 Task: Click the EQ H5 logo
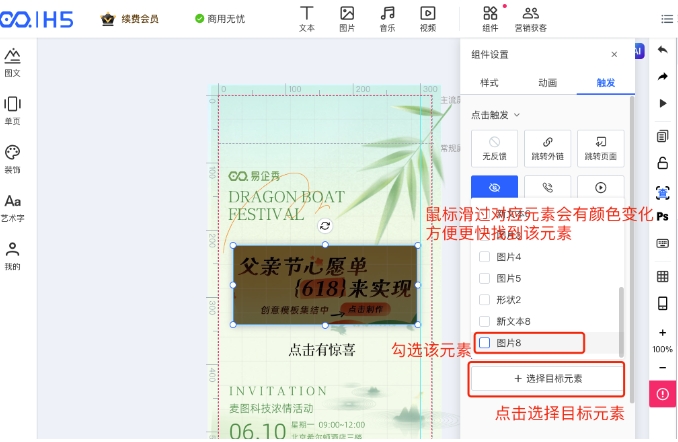[x=37, y=19]
